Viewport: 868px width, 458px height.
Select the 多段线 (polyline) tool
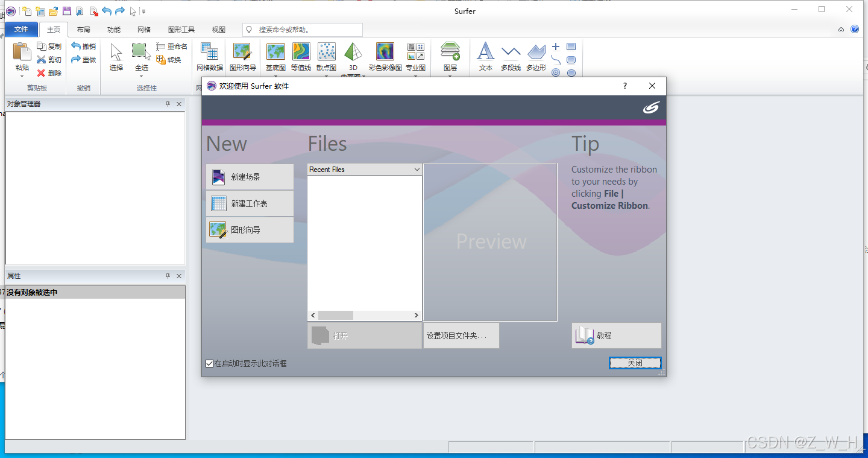pos(511,57)
